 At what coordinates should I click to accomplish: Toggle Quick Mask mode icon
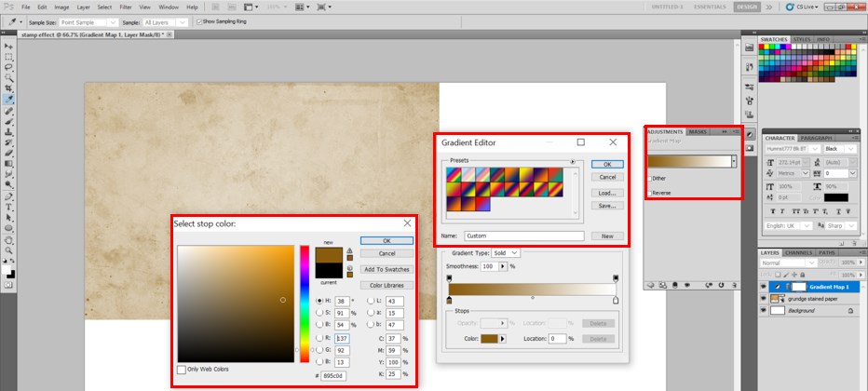point(8,284)
